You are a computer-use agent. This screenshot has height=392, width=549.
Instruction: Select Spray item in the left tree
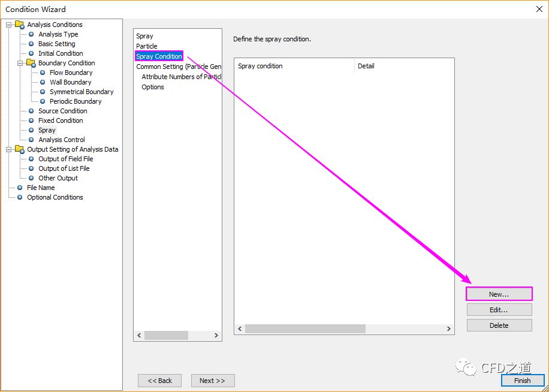pos(47,130)
